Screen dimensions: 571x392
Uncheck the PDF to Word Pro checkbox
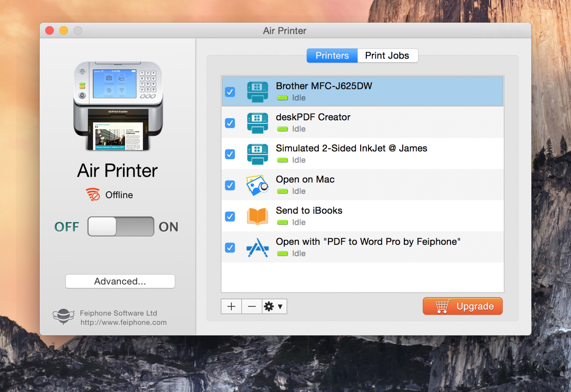tap(230, 247)
